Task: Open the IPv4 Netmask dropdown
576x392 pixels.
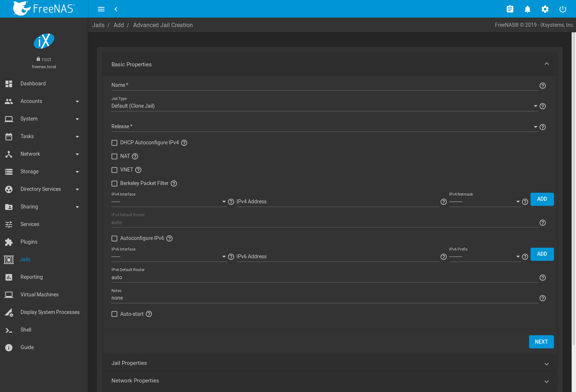Action: point(484,201)
